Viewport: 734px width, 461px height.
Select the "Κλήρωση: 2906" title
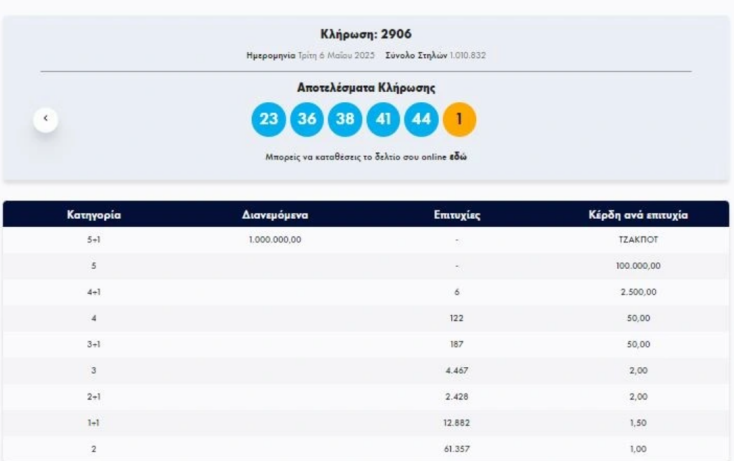click(x=365, y=34)
